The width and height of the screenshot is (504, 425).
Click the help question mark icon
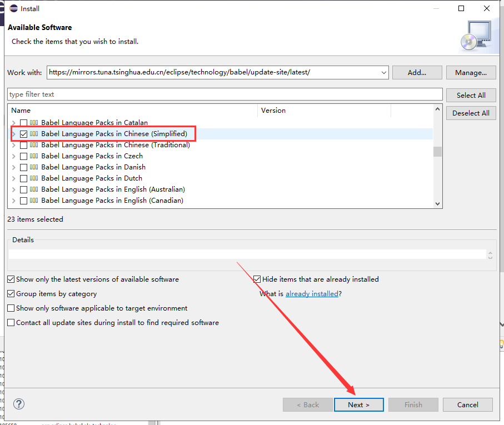tap(19, 404)
